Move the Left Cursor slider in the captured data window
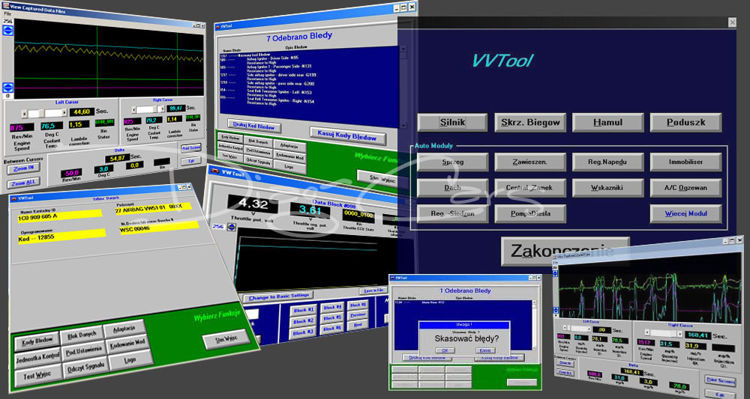Image resolution: width=750 pixels, height=399 pixels. tap(44, 113)
